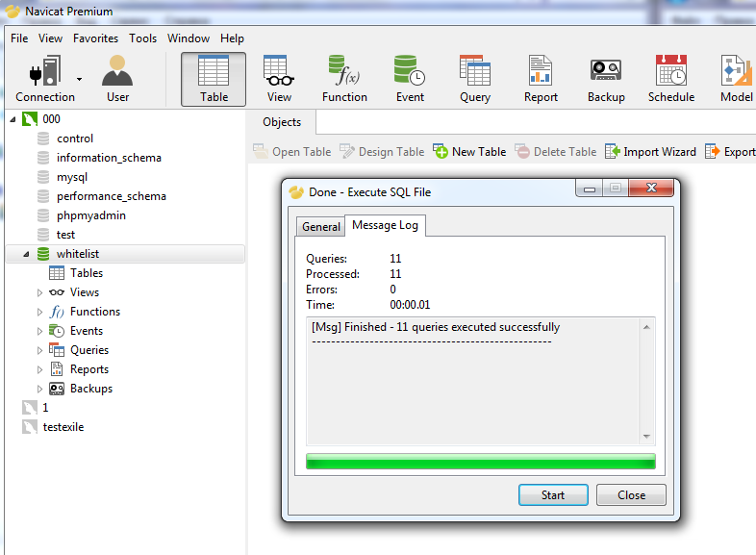Select the testexile connection
This screenshot has width=756, height=555.
tap(63, 427)
